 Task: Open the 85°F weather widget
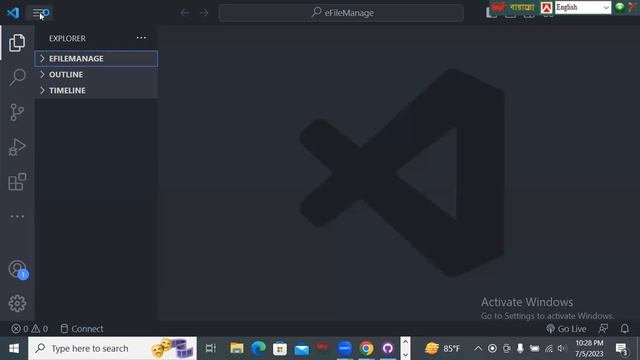click(x=442, y=348)
